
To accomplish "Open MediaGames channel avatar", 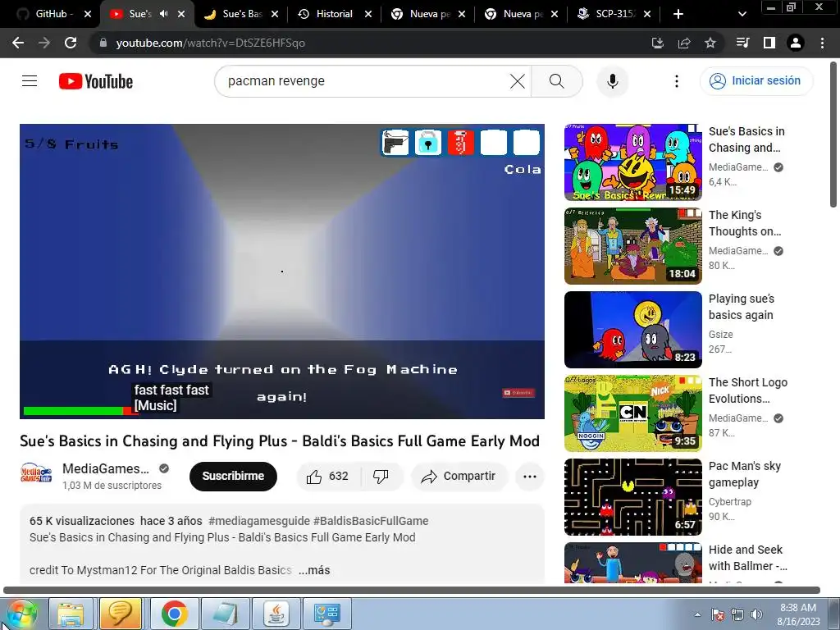I will point(36,474).
